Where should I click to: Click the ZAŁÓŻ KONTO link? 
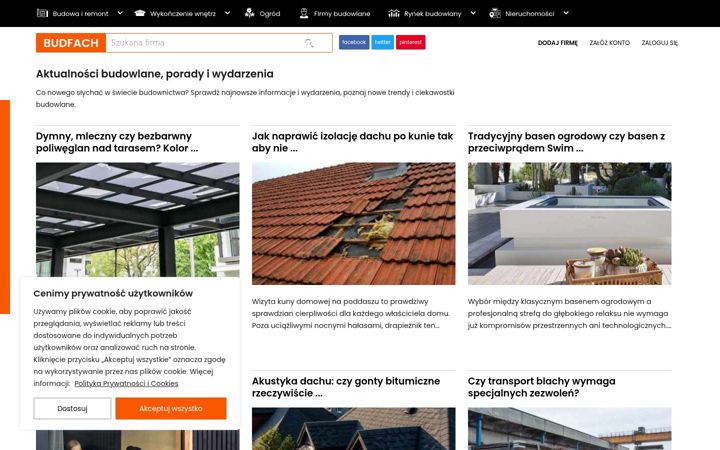(x=609, y=43)
